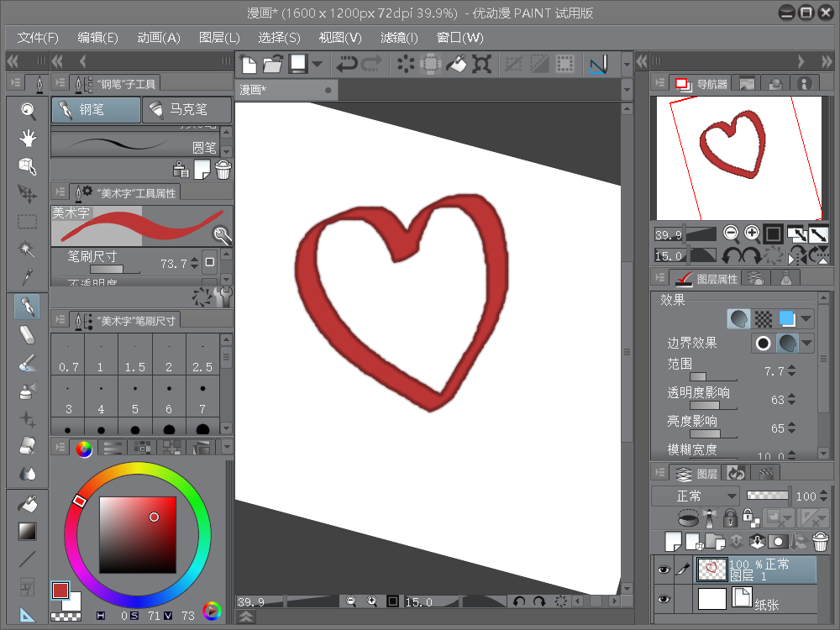Click zoom-in magnifier in Navigator panel
This screenshot has height=630, width=840.
[x=752, y=234]
